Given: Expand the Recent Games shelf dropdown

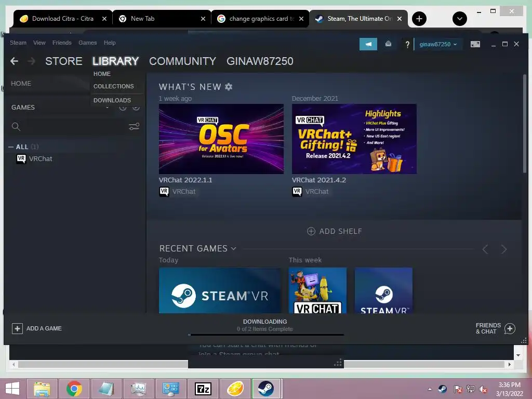Looking at the screenshot, I should pyautogui.click(x=233, y=248).
